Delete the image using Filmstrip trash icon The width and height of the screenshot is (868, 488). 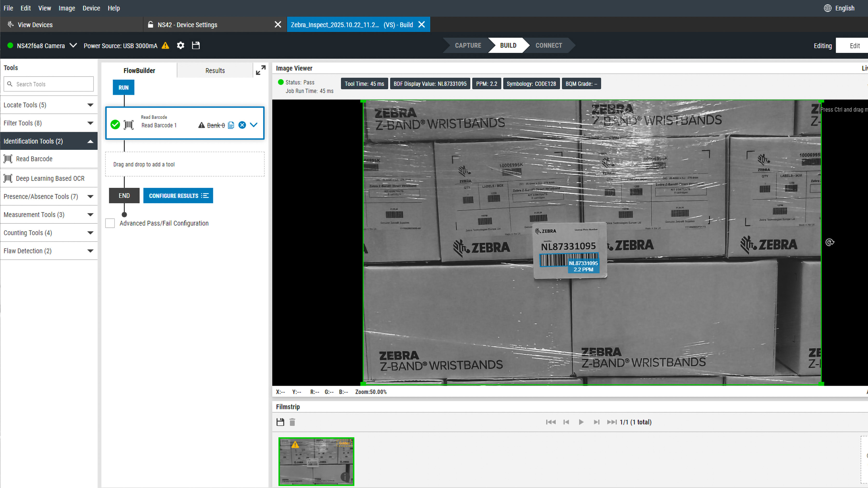(292, 422)
